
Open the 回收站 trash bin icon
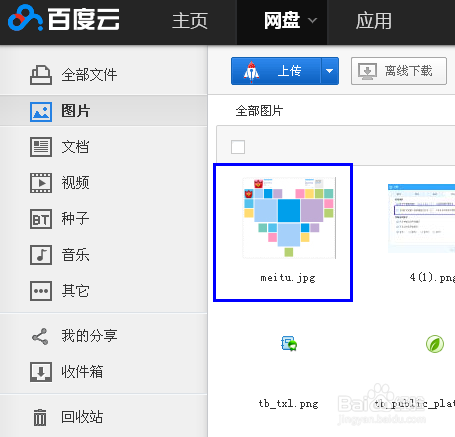[x=40, y=417]
